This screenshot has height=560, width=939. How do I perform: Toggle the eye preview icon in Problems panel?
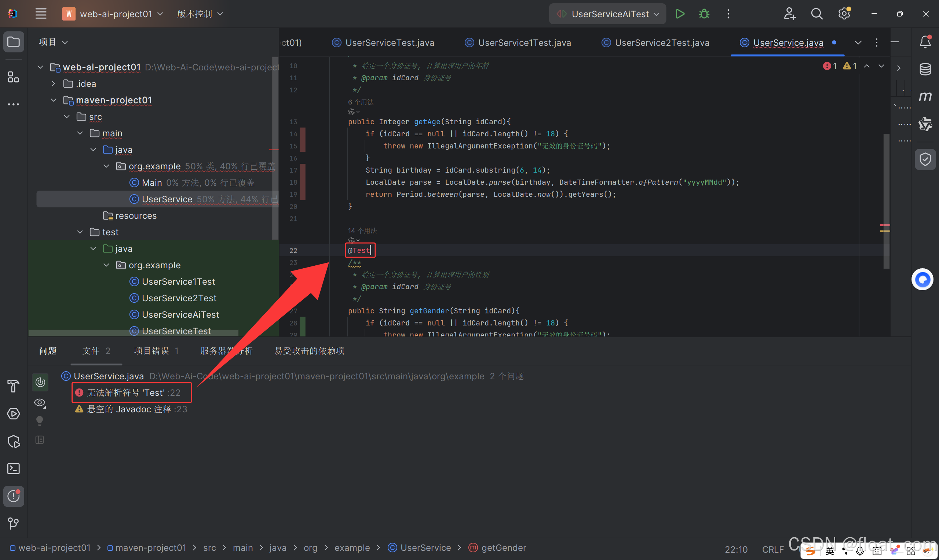pyautogui.click(x=40, y=403)
